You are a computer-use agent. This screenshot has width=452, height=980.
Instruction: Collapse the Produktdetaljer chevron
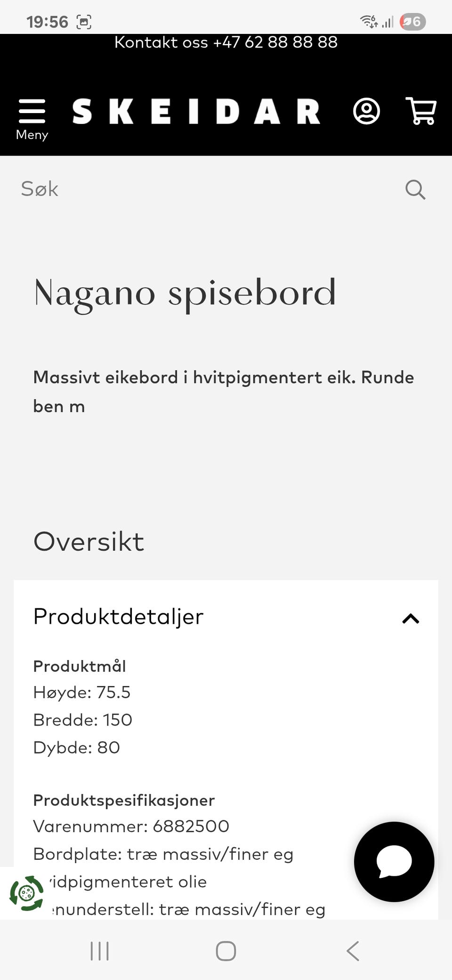[x=411, y=618]
